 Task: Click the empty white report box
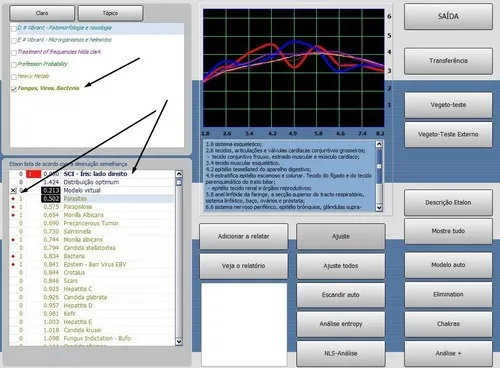244,325
